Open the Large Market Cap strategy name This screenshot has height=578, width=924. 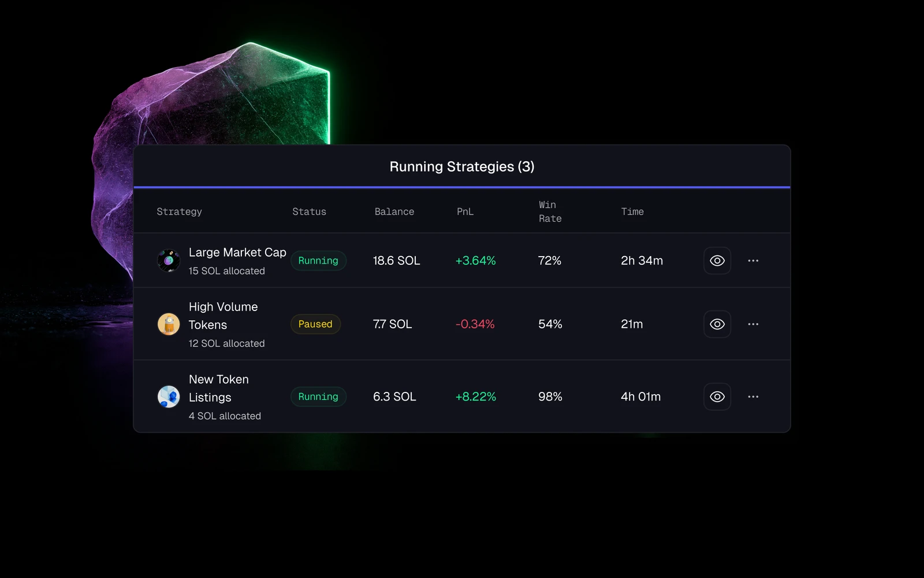click(237, 253)
